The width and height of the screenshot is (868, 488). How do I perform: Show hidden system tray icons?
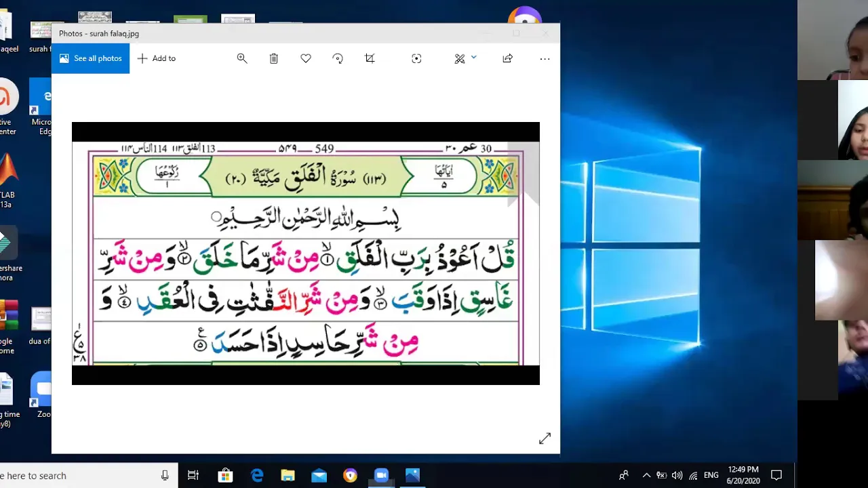pos(646,476)
